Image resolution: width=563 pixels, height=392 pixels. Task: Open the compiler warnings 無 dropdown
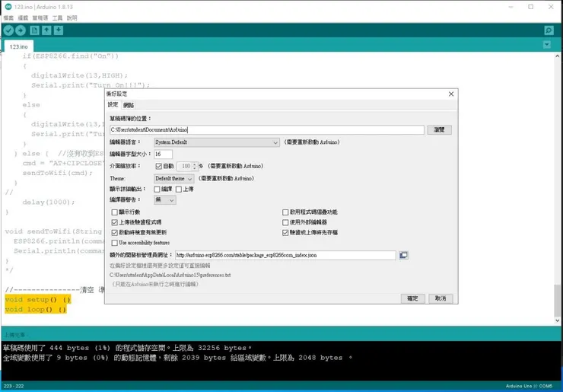pos(165,200)
